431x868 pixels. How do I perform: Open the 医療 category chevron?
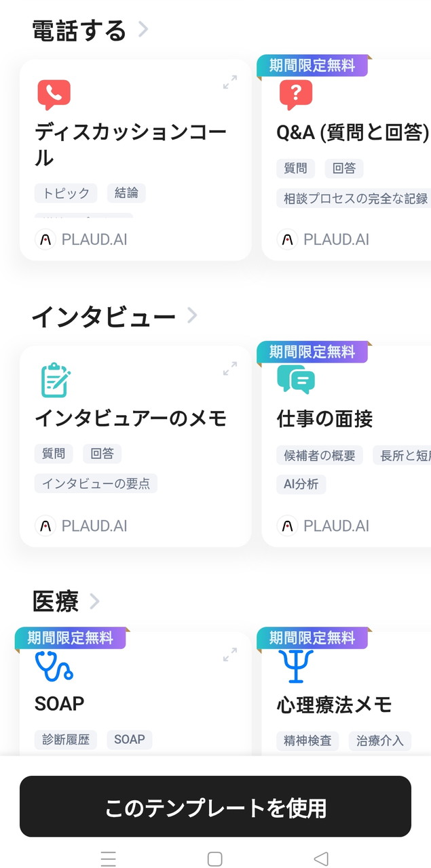click(94, 601)
